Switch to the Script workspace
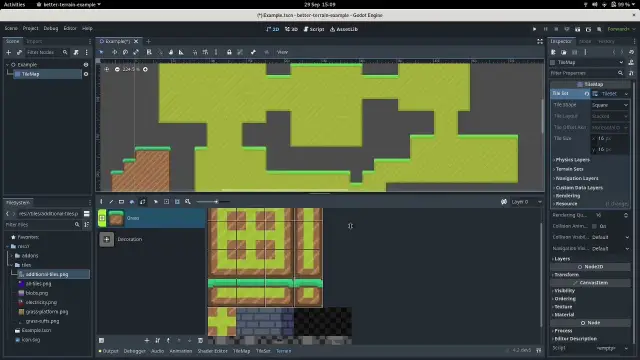The image size is (640, 360). pyautogui.click(x=314, y=29)
